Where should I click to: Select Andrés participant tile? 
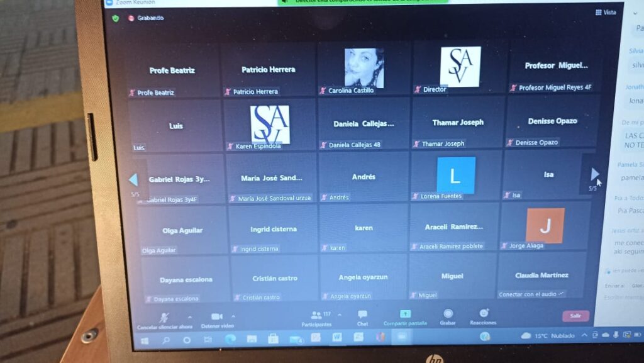(364, 177)
